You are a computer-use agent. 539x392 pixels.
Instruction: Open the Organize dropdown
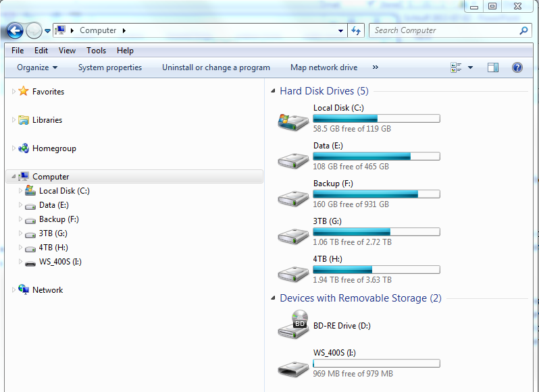click(x=37, y=67)
